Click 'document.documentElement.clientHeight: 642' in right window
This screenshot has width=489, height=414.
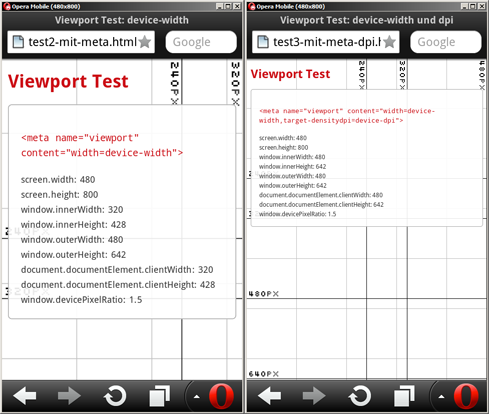[x=321, y=205]
